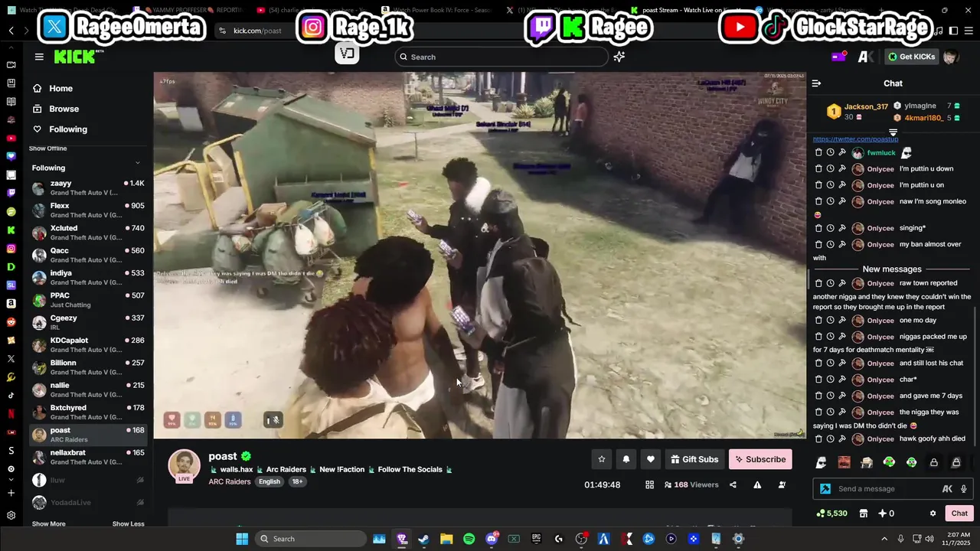Screen dimensions: 980x551
Task: Click the 168 Viewers count
Action: [691, 484]
